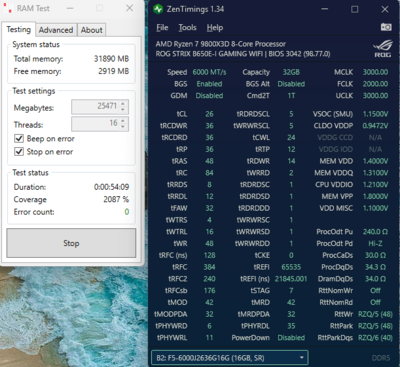Viewport: 400px width, 367px height.
Task: Click the Stop button in RAM Test
Action: click(71, 243)
